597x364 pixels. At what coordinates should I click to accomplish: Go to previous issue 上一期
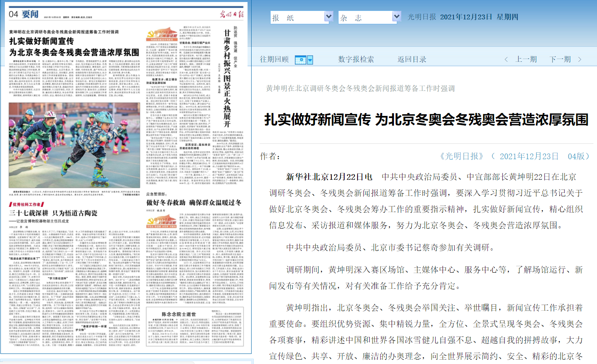(x=526, y=59)
